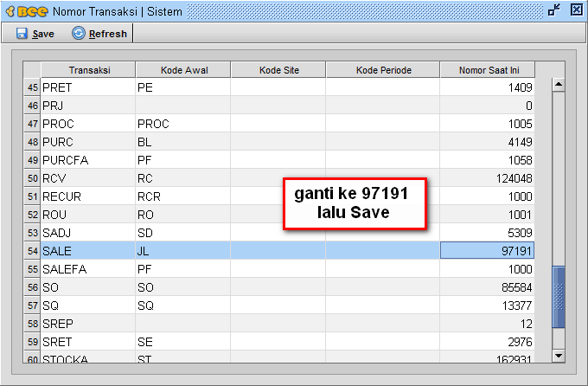Click the SE code in SRET row
Image resolution: width=588 pixels, height=386 pixels.
(183, 342)
